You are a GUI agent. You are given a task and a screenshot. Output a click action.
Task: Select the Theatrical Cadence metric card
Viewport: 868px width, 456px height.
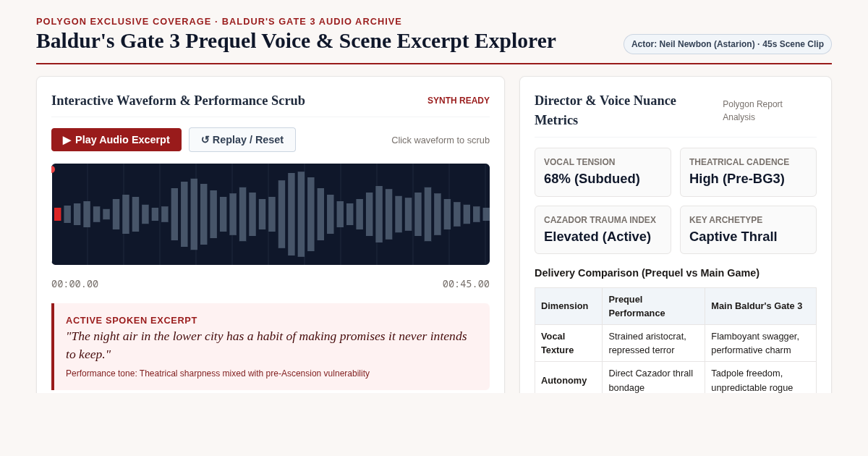(748, 172)
